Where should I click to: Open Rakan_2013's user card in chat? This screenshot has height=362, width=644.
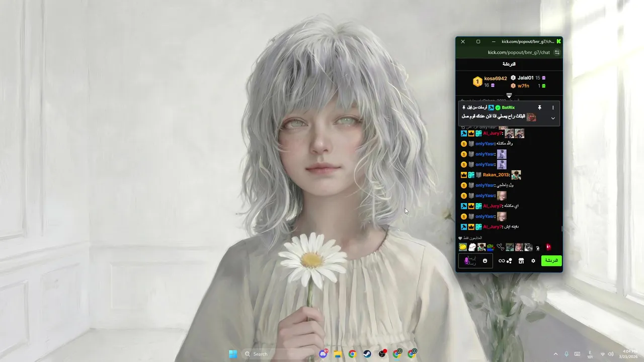[x=496, y=175]
